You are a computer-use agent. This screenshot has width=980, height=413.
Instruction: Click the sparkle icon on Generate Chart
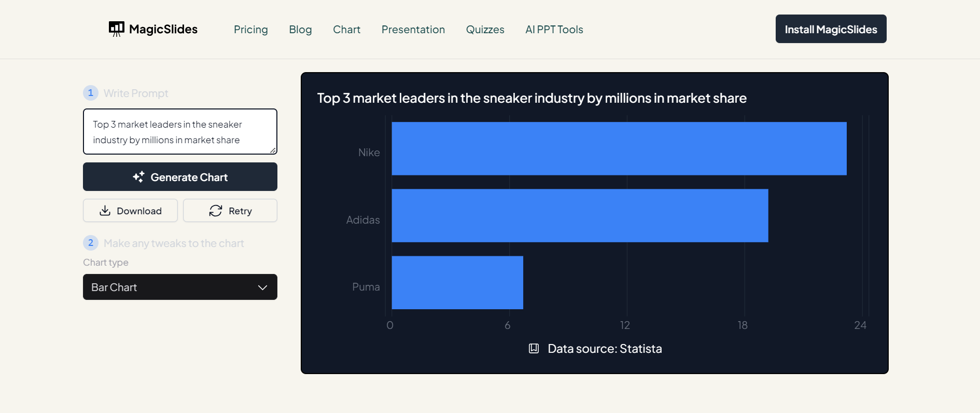[138, 177]
